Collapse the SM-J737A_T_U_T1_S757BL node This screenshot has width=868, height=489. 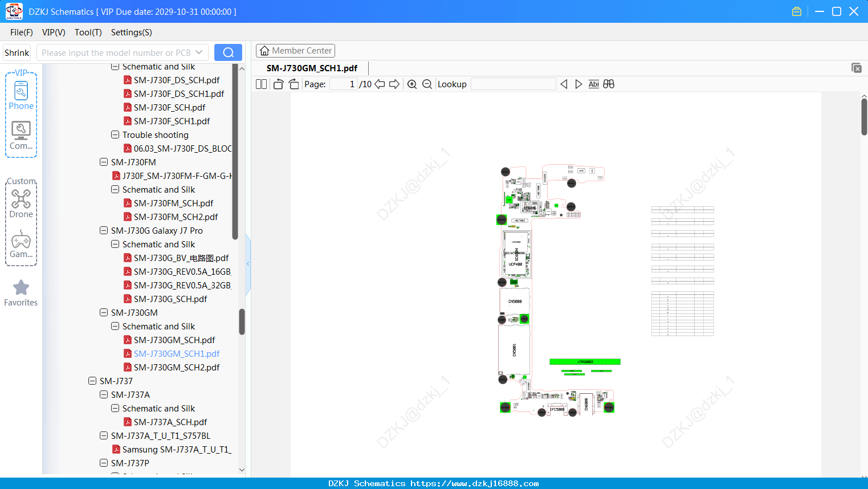104,436
